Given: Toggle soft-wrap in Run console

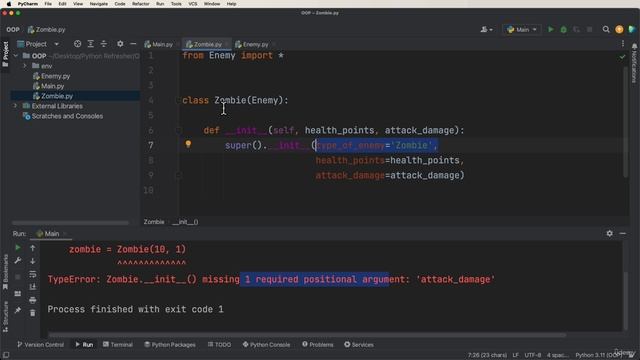Looking at the screenshot, I should click(x=33, y=274).
